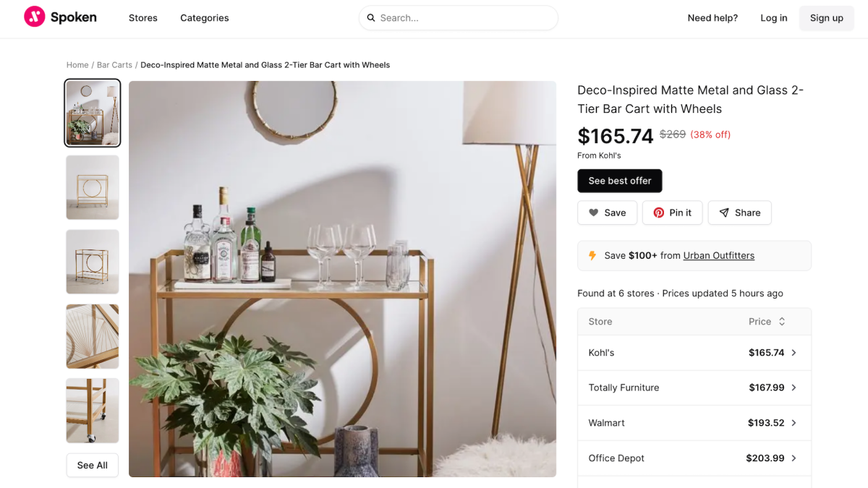The height and width of the screenshot is (488, 868).
Task: Select the second product thumbnail
Action: [93, 187]
